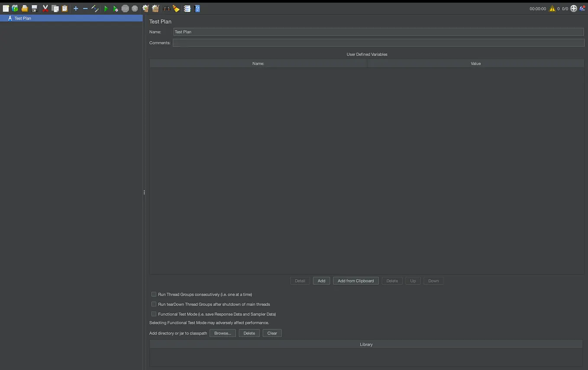Cut the selected element
Image resolution: width=588 pixels, height=370 pixels.
tap(45, 8)
